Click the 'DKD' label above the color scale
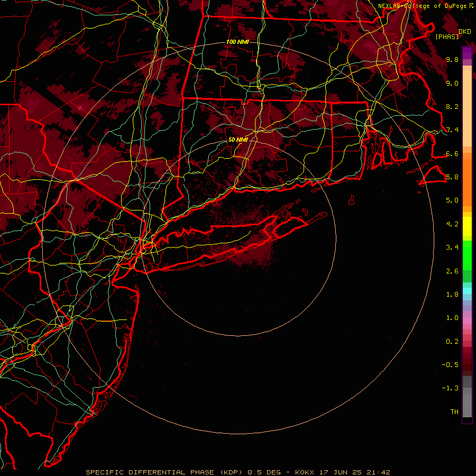 (x=465, y=32)
